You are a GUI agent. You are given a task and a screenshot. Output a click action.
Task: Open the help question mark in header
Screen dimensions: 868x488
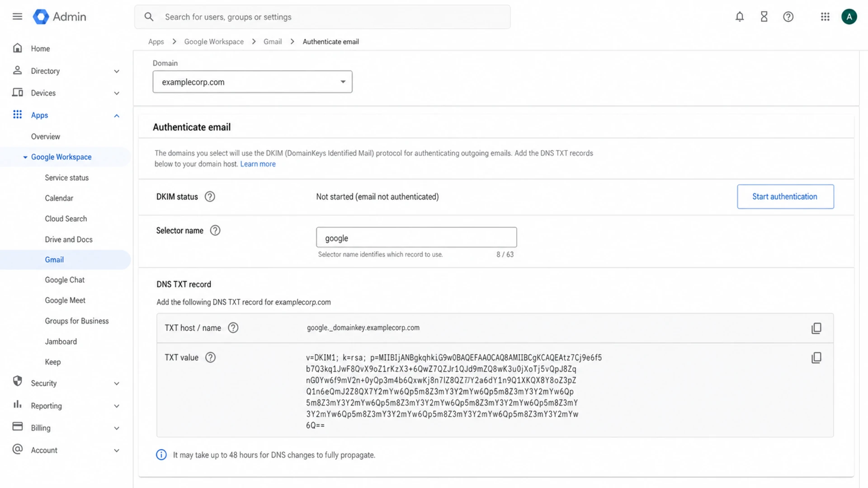tap(788, 17)
